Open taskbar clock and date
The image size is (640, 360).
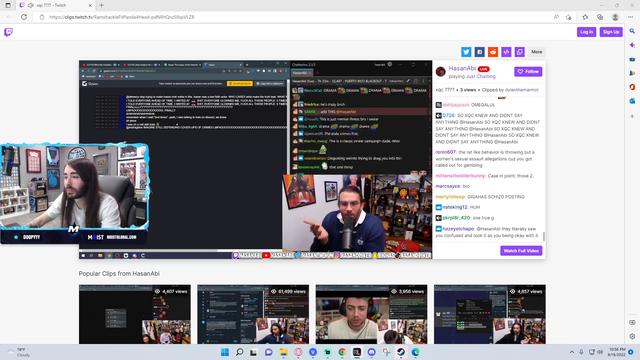coord(617,352)
